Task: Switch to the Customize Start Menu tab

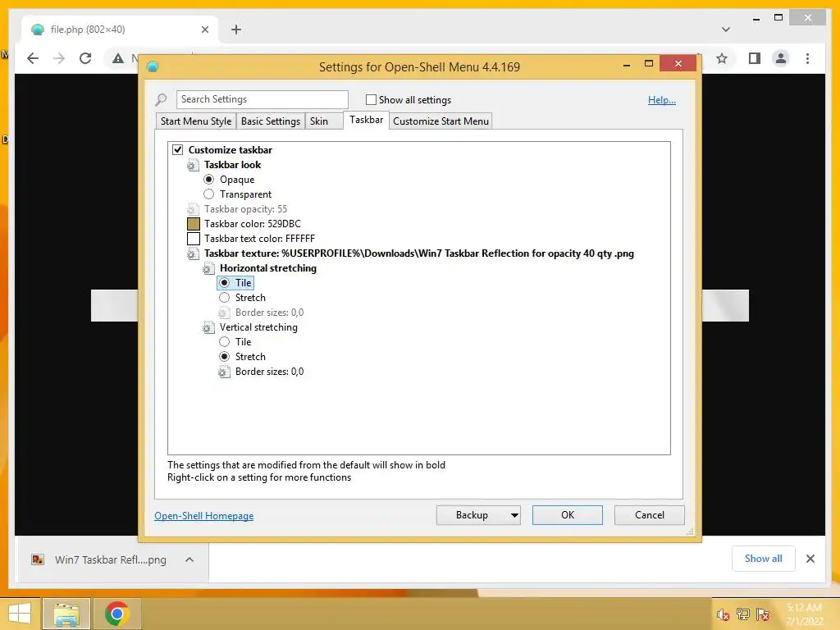Action: (x=441, y=121)
